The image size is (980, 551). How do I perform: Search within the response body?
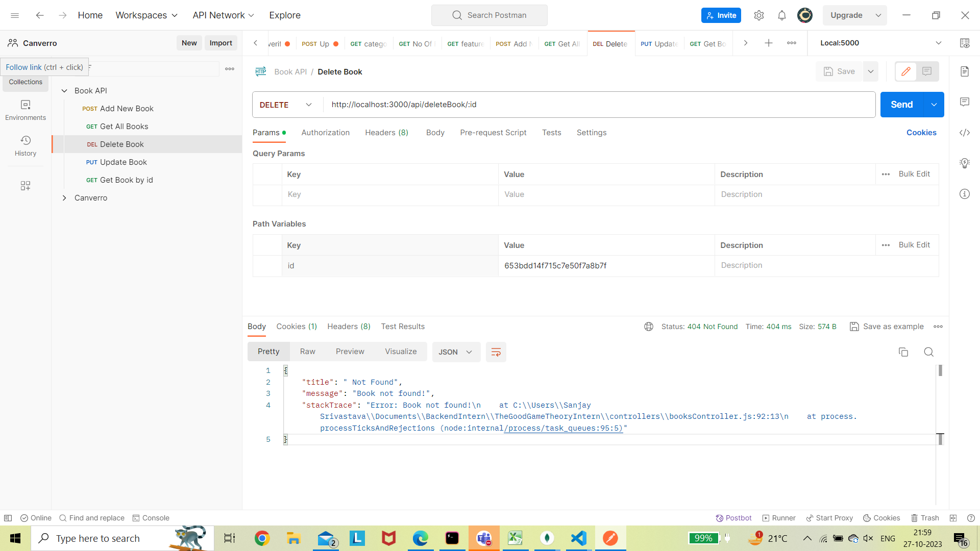[928, 352]
